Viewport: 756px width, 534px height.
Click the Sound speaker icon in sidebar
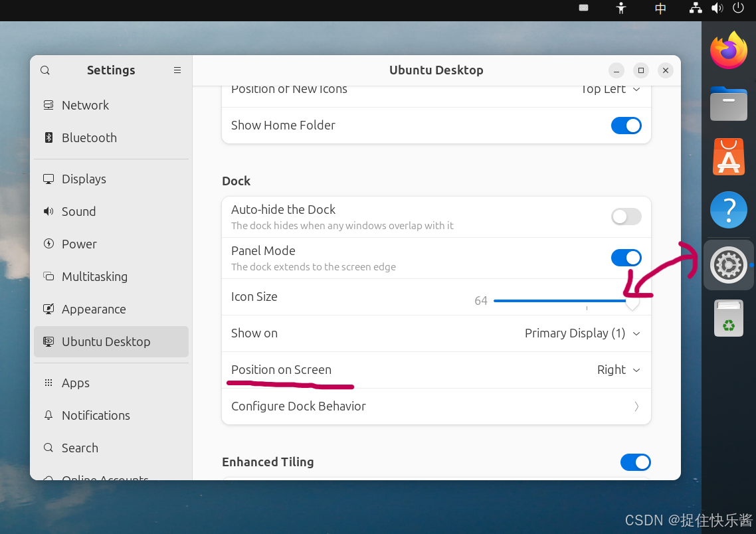(48, 212)
